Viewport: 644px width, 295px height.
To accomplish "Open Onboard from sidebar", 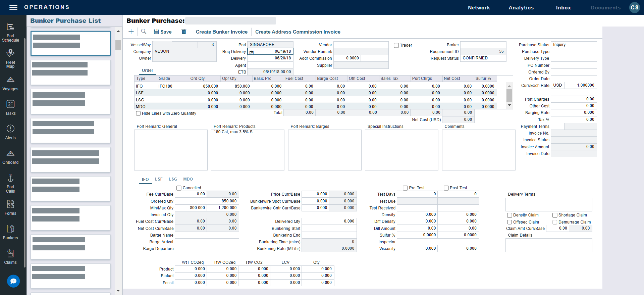I will [x=10, y=157].
